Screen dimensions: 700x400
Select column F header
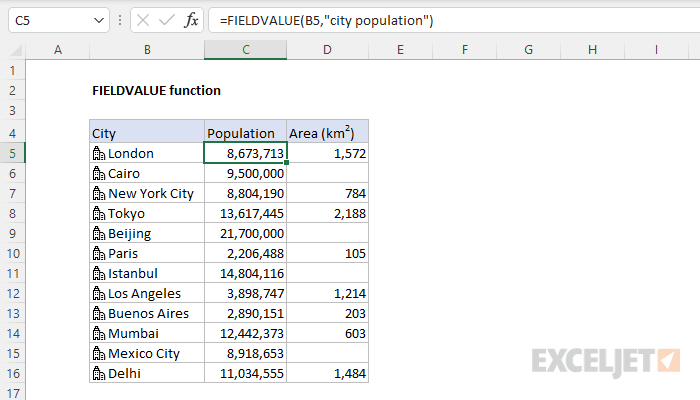465,50
